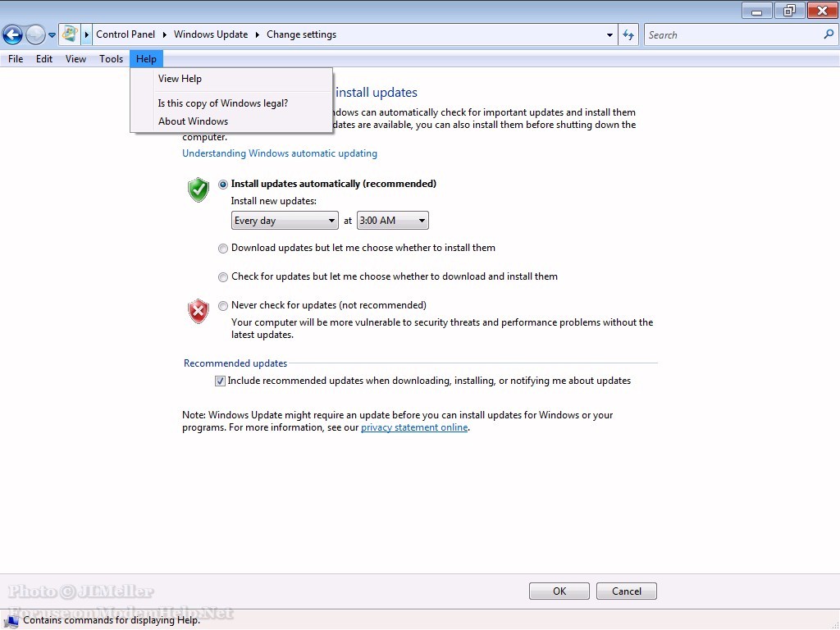Choose About Windows menu entry
The height and width of the screenshot is (630, 840).
[x=231, y=121]
